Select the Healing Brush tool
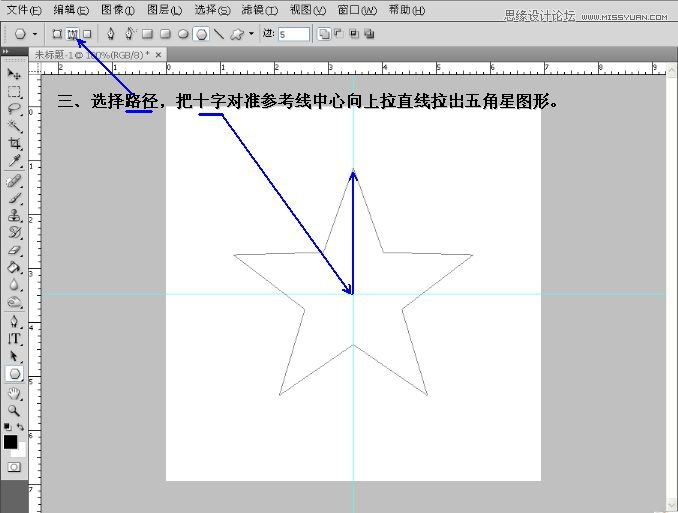678x513 pixels. [14, 181]
